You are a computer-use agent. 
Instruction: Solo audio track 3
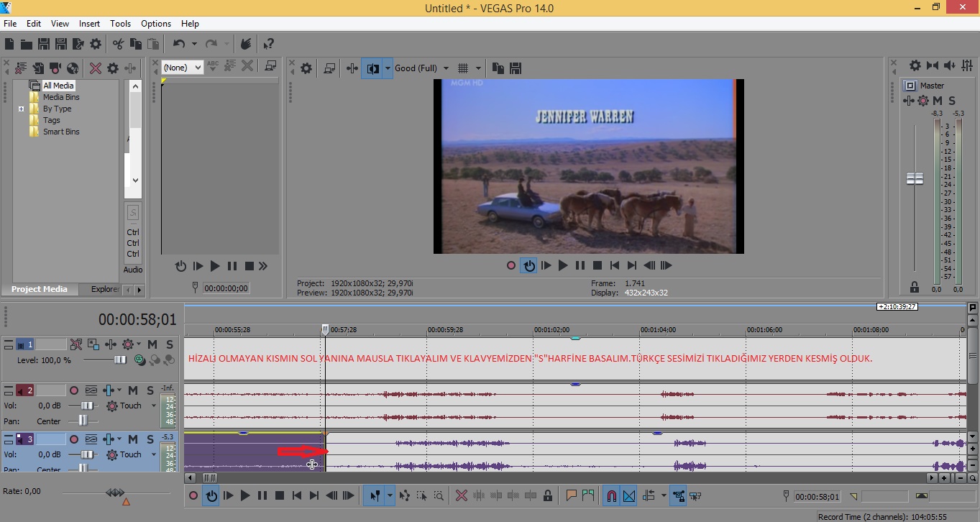[x=150, y=439]
